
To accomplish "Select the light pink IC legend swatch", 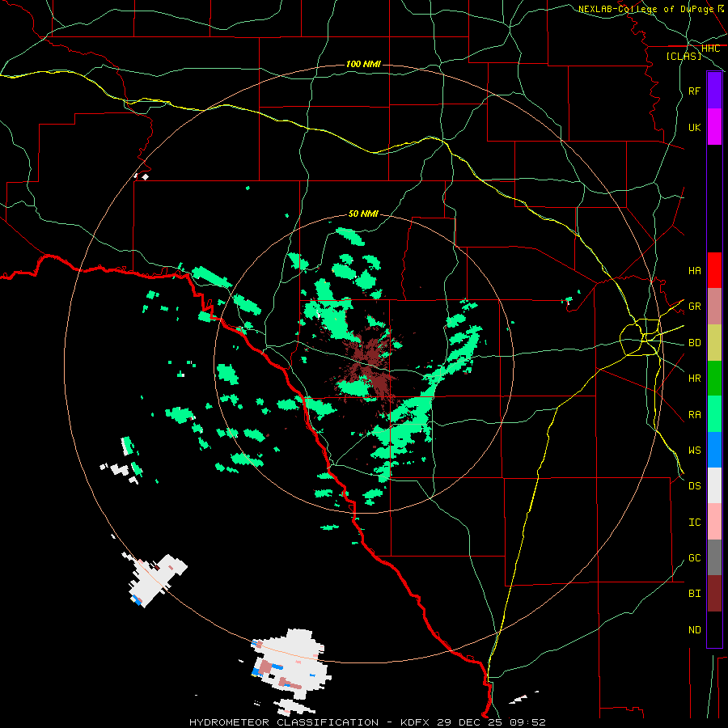I will point(714,522).
